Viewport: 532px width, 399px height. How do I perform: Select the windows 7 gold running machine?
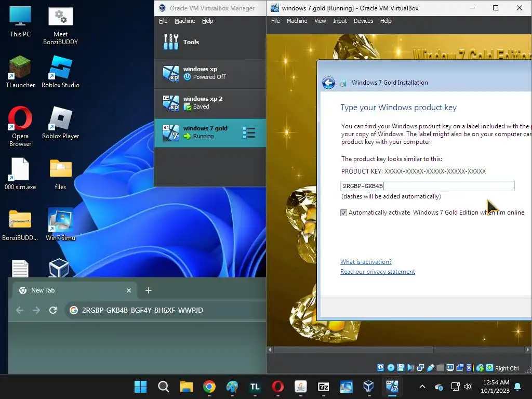tap(210, 132)
